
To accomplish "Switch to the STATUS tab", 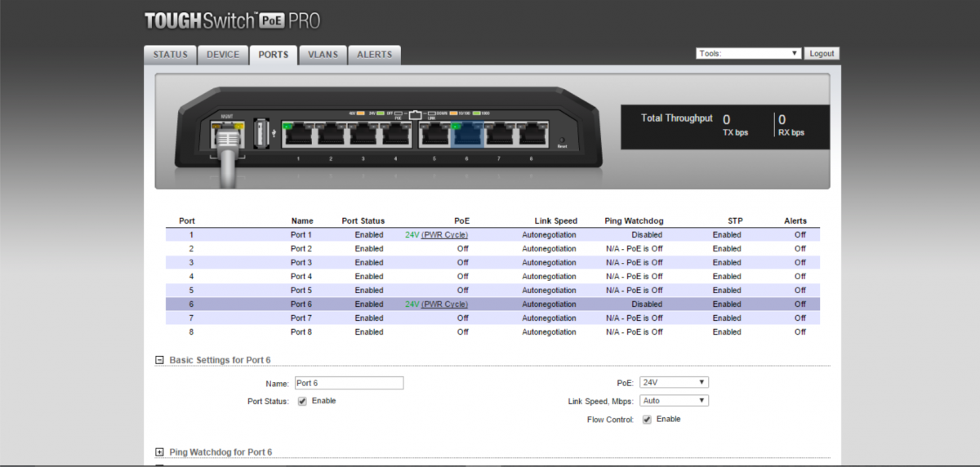I will click(170, 55).
